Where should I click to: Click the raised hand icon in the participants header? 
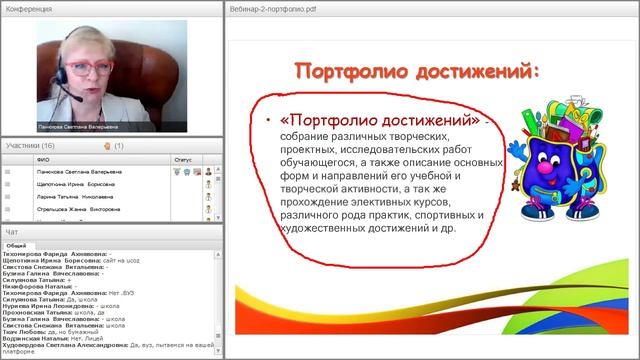click(x=107, y=146)
